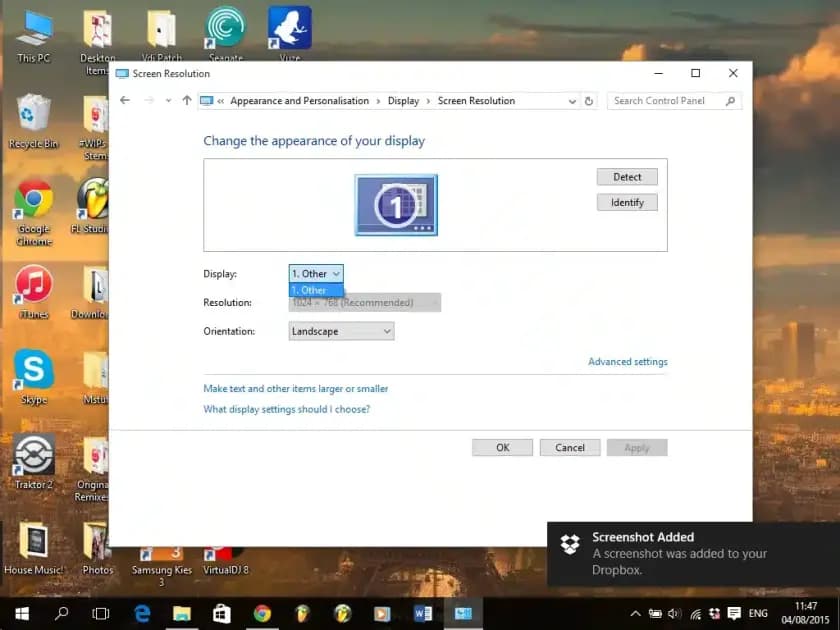Viewport: 840px width, 630px height.
Task: Open recent locations dropdown arrow
Action: [168, 101]
